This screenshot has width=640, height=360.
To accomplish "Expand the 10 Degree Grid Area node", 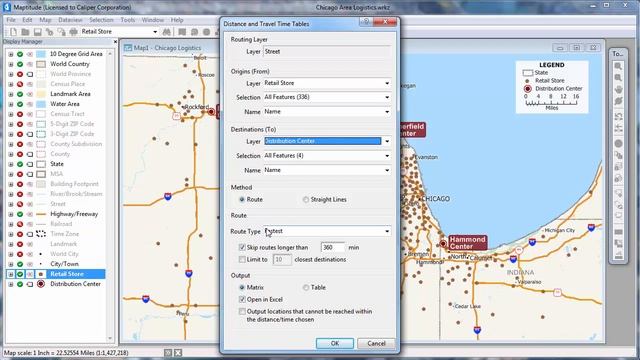I will pyautogui.click(x=11, y=54).
